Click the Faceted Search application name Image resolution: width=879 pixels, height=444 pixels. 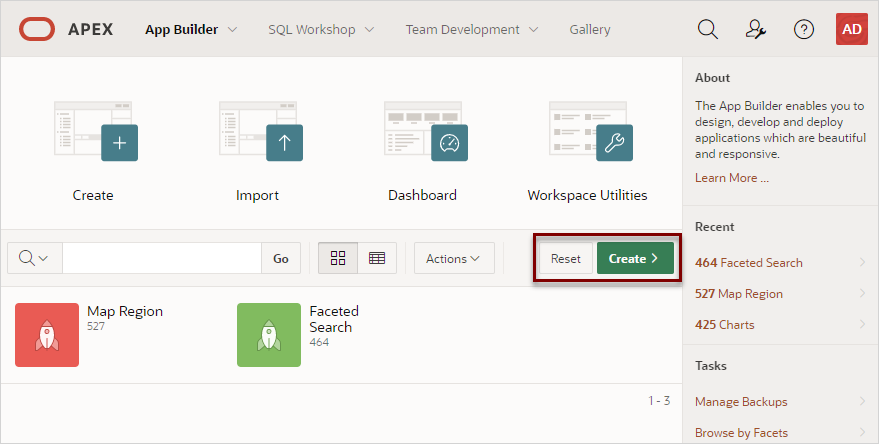point(334,319)
